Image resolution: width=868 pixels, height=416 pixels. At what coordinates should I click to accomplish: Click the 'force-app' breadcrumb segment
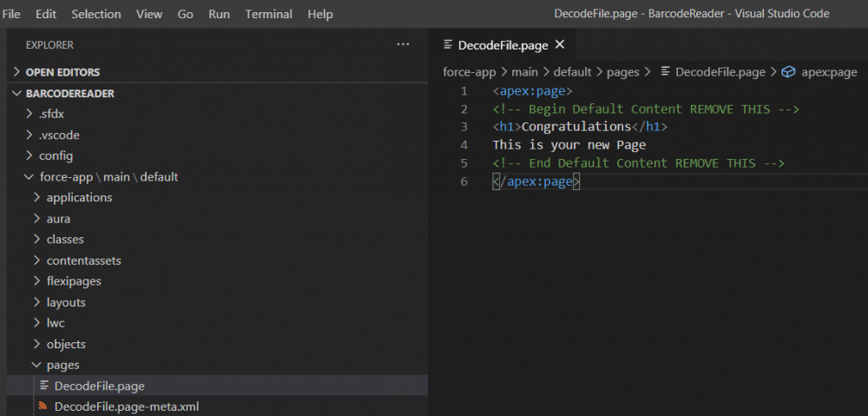pyautogui.click(x=469, y=72)
